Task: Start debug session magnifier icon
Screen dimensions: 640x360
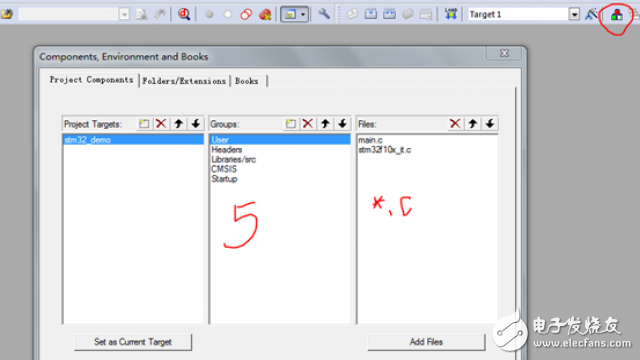Action: coord(184,14)
